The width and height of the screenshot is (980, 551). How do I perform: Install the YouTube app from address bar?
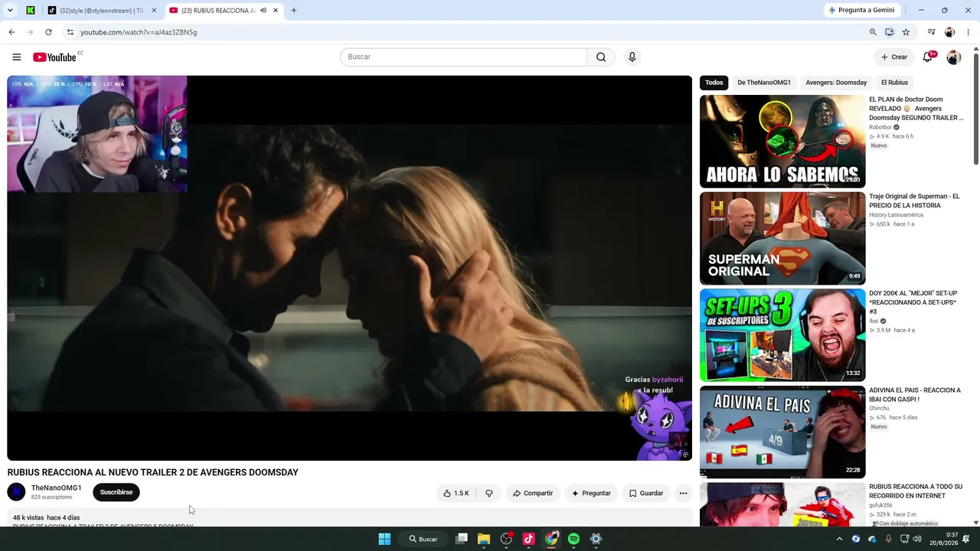click(890, 32)
